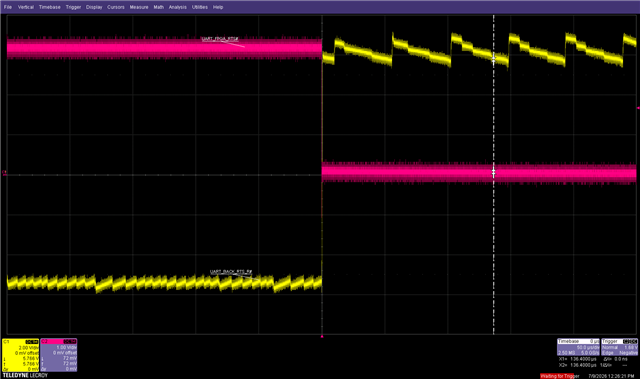
Task: Open the Timebase menu
Action: click(50, 7)
